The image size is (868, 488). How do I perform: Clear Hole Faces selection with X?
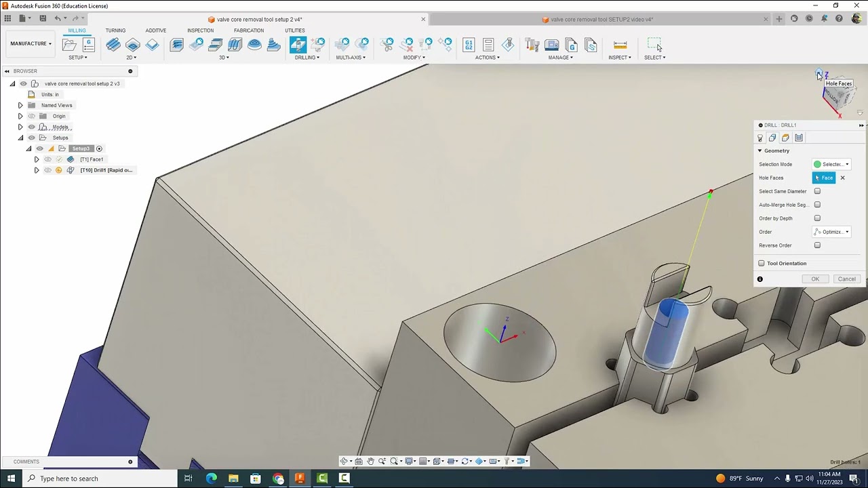point(843,178)
